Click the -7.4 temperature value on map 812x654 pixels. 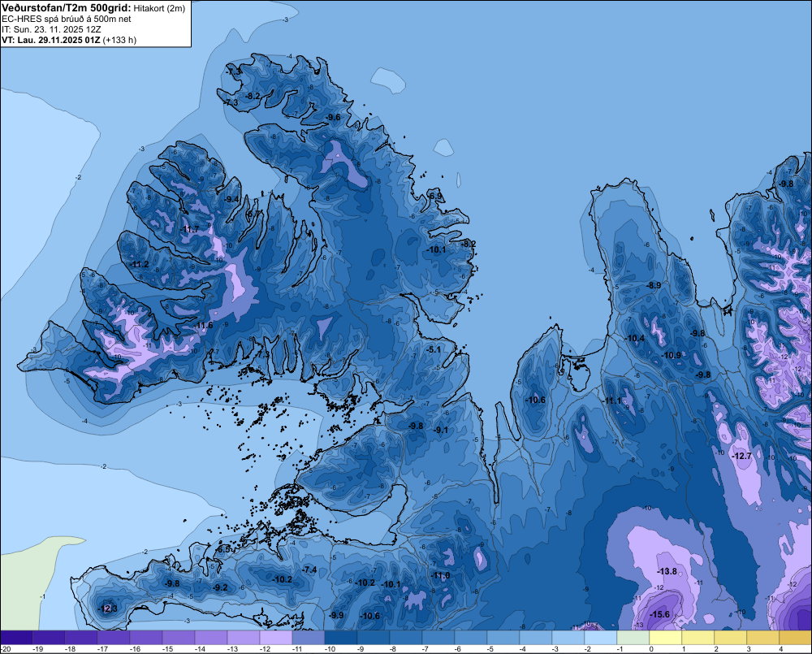[x=309, y=570]
